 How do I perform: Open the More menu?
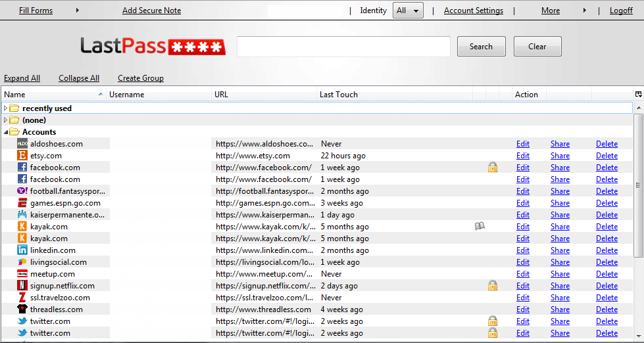pos(551,11)
